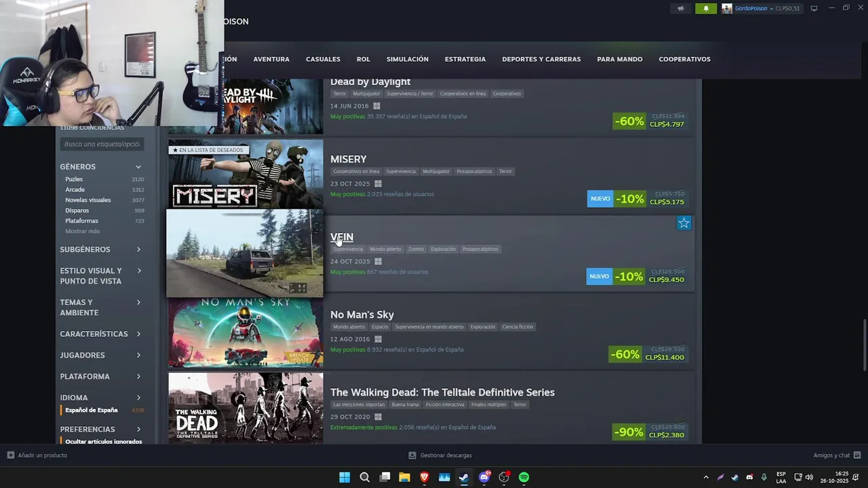Switch to Big Picture mode icon
This screenshot has height=488, width=868.
(x=814, y=9)
